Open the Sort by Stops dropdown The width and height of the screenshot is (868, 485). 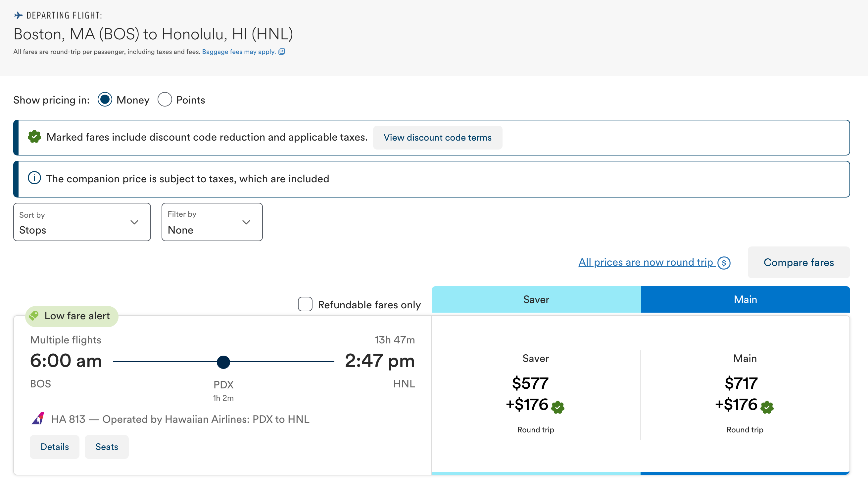82,222
